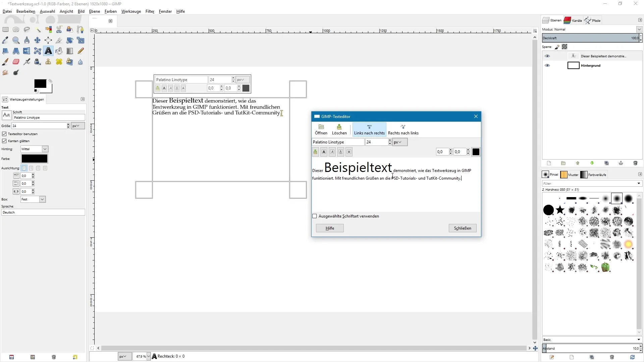Switch text direction to Rechts nach links
This screenshot has height=362, width=644.
(403, 130)
